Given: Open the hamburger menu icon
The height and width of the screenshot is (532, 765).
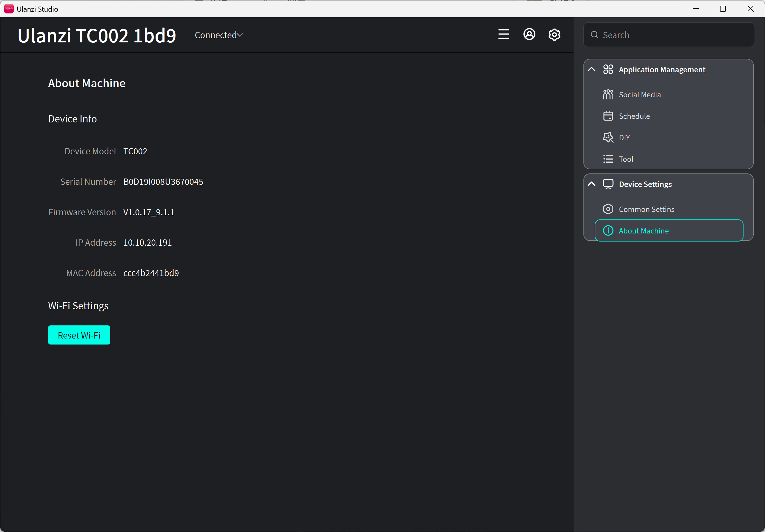Looking at the screenshot, I should [x=503, y=34].
